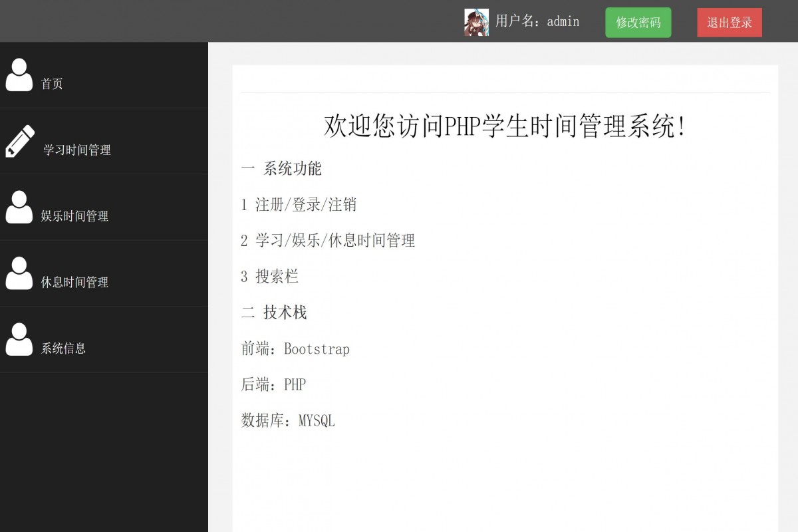Image resolution: width=798 pixels, height=532 pixels.
Task: Click the 注册/登录/注销 list item
Action: [298, 205]
